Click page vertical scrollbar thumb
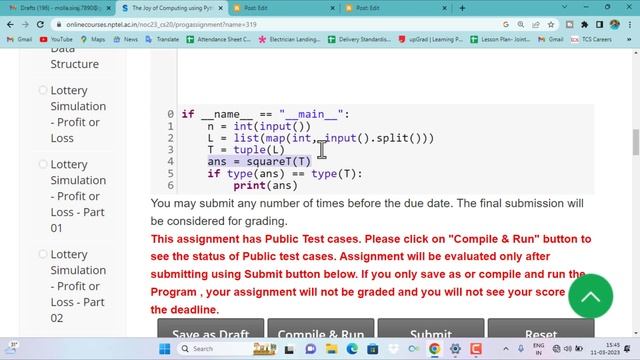 coord(636,142)
